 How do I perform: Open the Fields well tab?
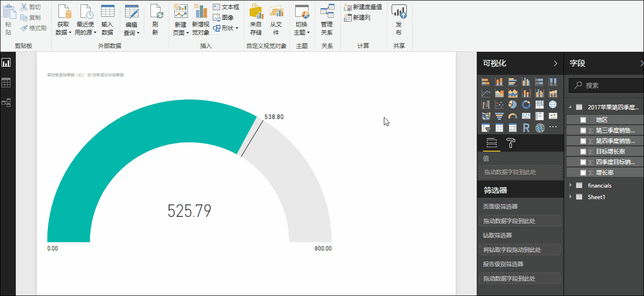click(x=491, y=143)
